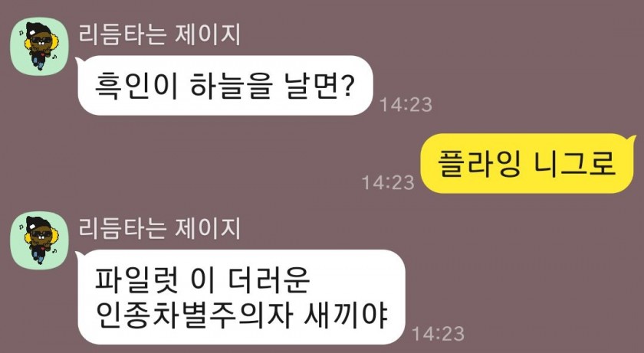Tap the black beanie on the lower avatar character
The image size is (644, 353).
38,223
